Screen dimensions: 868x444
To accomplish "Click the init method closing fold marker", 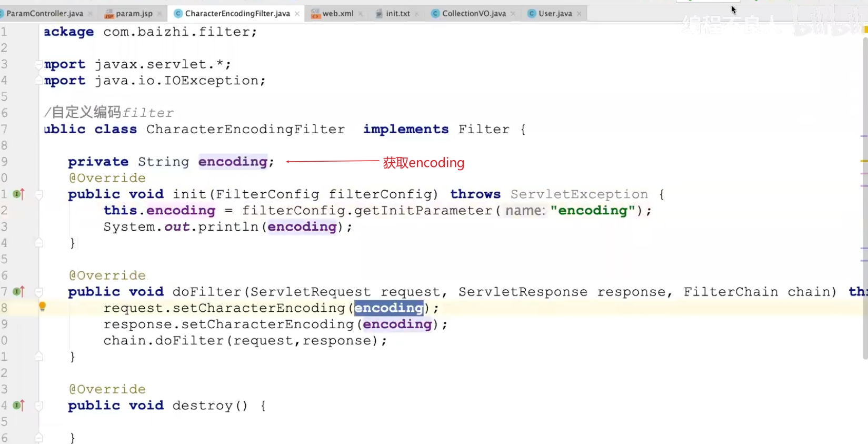I will point(39,243).
